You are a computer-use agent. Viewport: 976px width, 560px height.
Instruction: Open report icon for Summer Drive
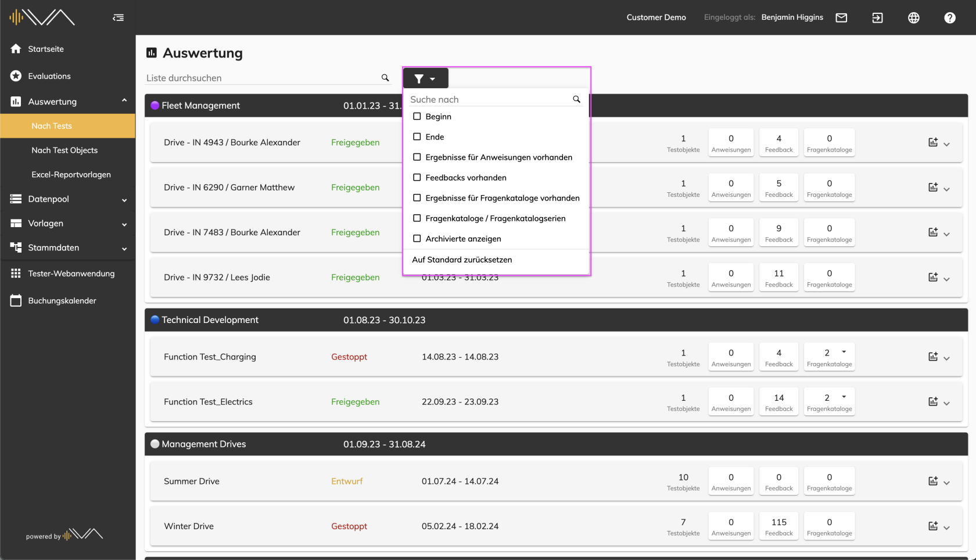click(x=933, y=481)
